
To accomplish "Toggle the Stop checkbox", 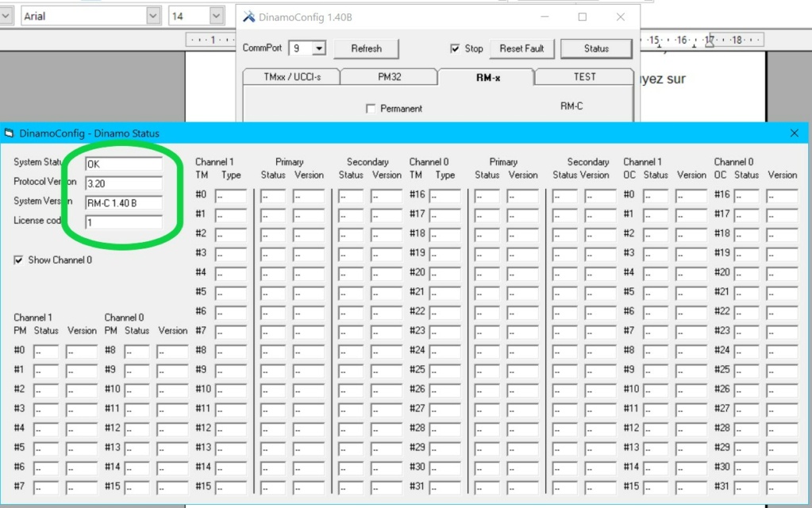I will click(455, 48).
